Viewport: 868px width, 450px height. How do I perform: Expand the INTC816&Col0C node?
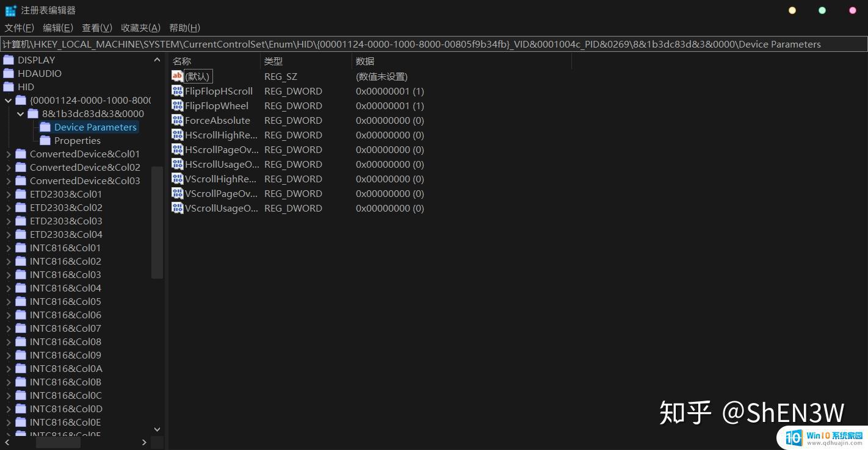coord(8,395)
